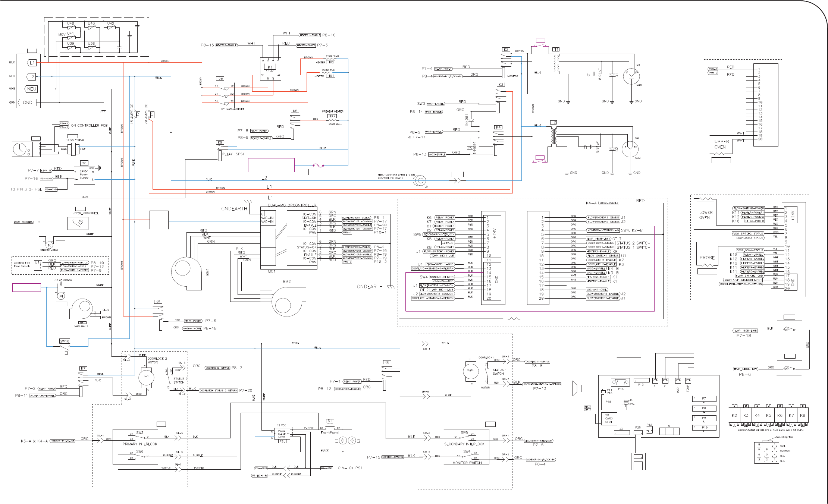Click the UPPER OVEN sensor box

(x=721, y=145)
